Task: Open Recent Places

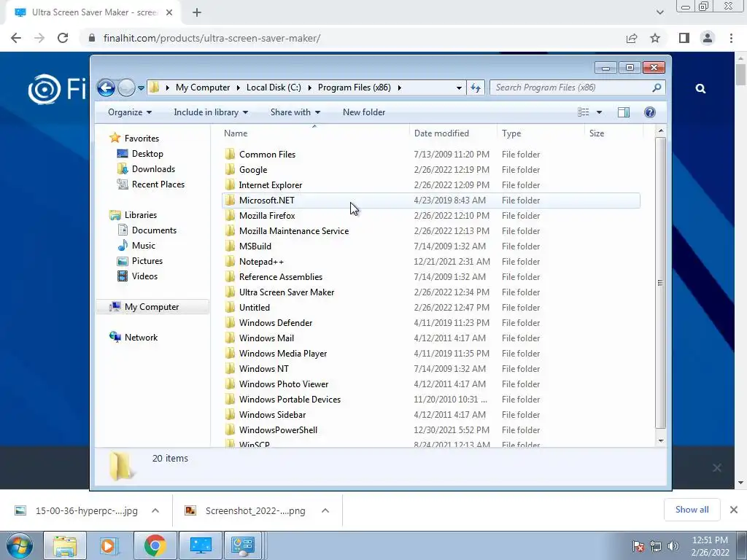Action: [158, 184]
